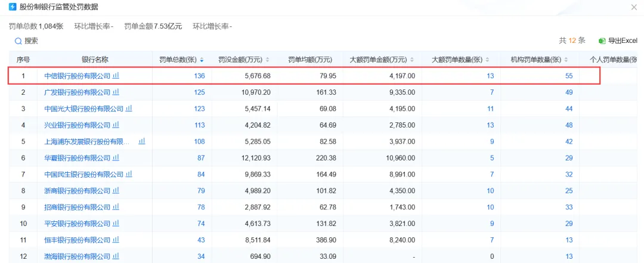This screenshot has height=263, width=644.
Task: Click chart icon beside 华夏银行股份有限公司
Action: 116,158
